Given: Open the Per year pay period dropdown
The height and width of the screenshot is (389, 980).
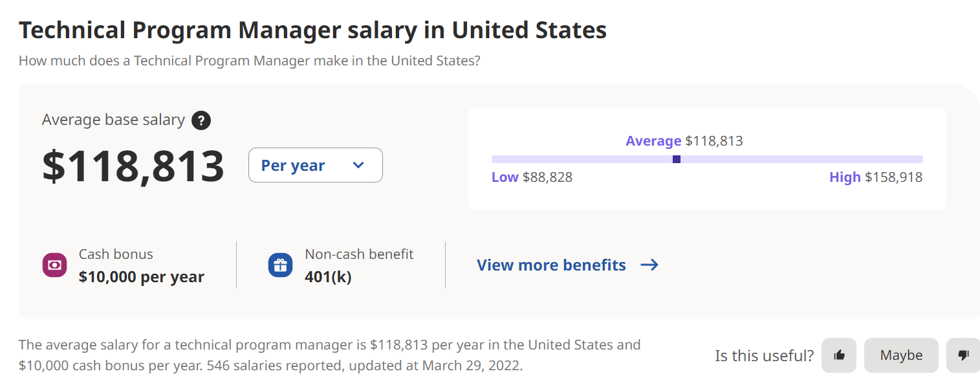Looking at the screenshot, I should [315, 165].
